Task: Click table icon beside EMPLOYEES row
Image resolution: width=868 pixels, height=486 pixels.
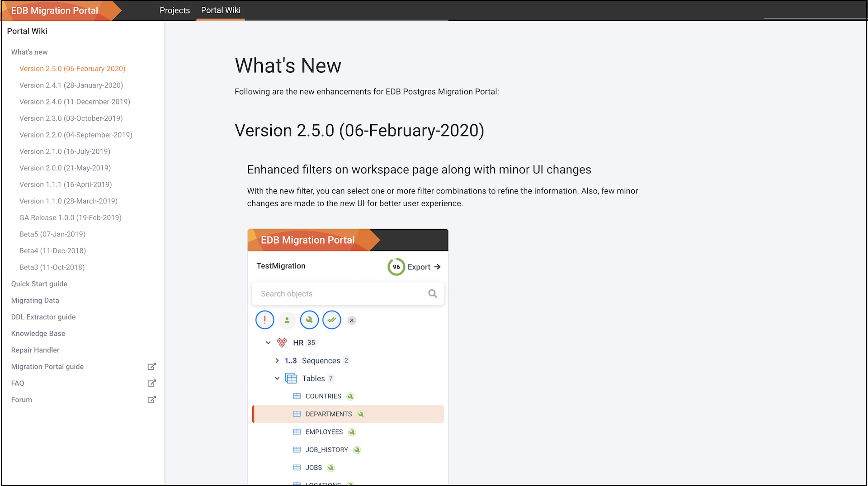Action: [297, 432]
